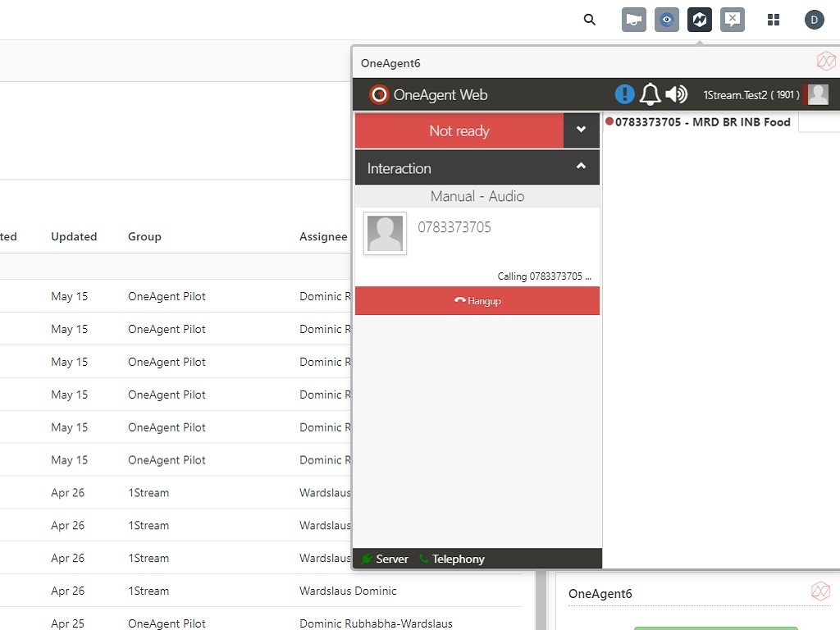Expand the Not ready status dropdown arrow
The height and width of the screenshot is (630, 840).
click(x=582, y=130)
